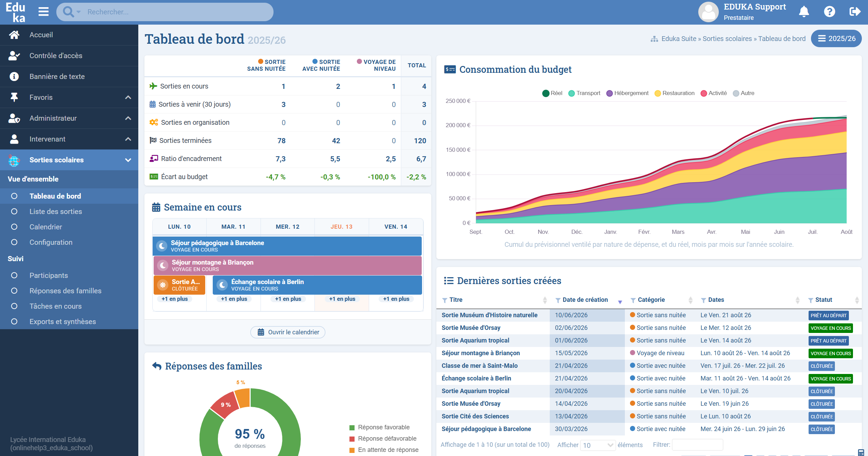Screen dimensions: 868x456
Task: Click the Activité red legend swatch
Action: pyautogui.click(x=703, y=93)
